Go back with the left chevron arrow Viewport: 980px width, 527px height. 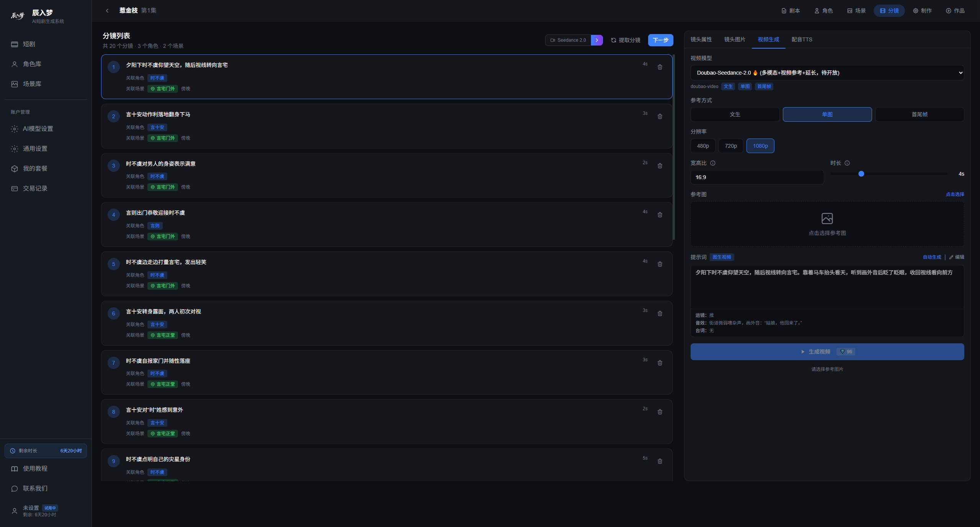tap(107, 11)
